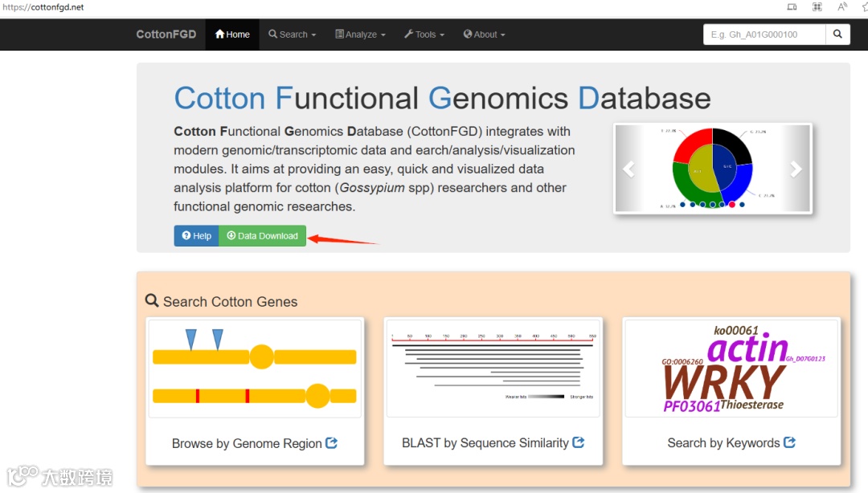
Task: Focus the gene ID search field
Action: click(x=764, y=35)
